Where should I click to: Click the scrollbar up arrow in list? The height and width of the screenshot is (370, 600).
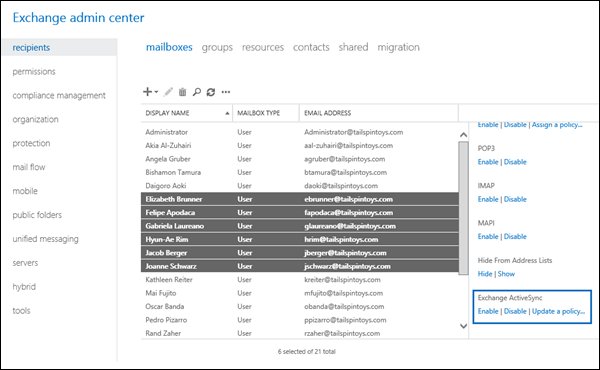tap(463, 135)
